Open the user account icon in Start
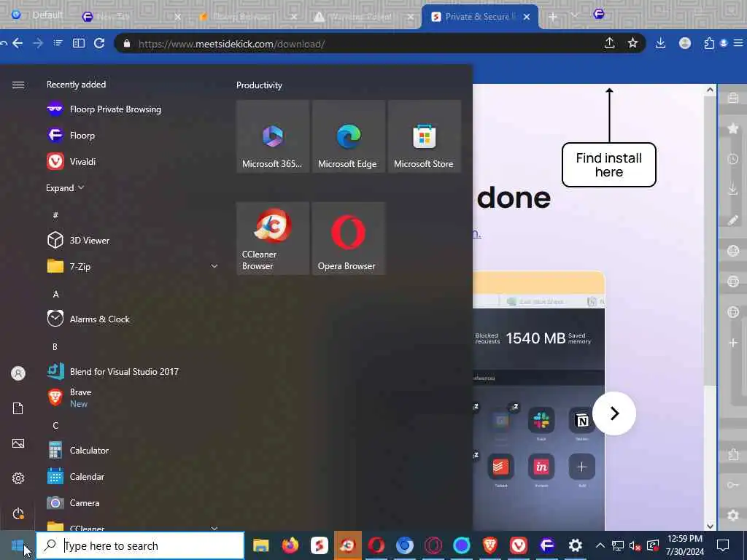This screenshot has height=560, width=747. 18,373
